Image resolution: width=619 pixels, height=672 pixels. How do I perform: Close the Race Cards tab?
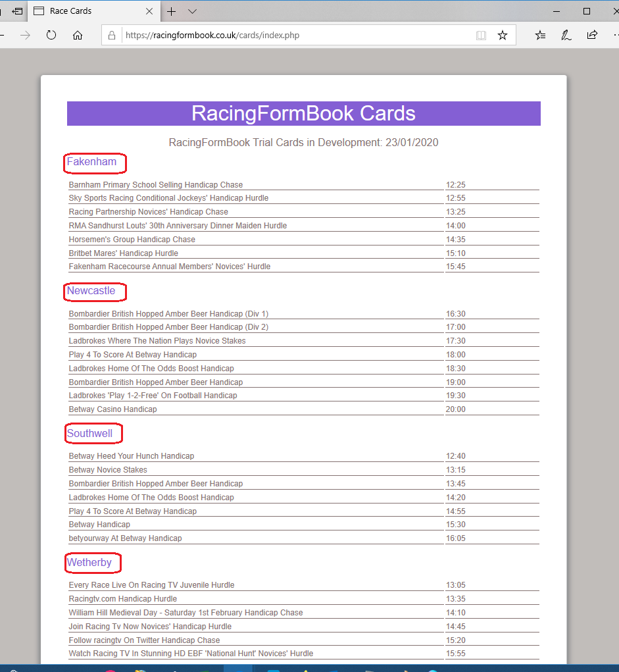tap(149, 12)
